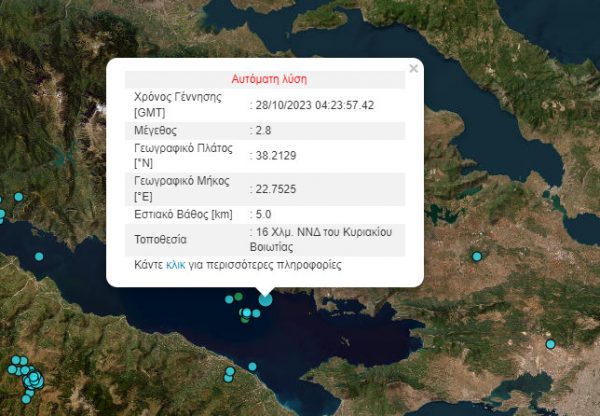This screenshot has height=416, width=600.
Task: Click the 'Τοποθεσία' row label
Action: pos(162,240)
